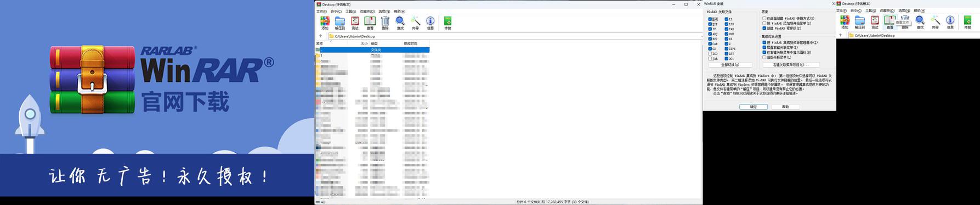The width and height of the screenshot is (980, 205).
Task: Enable the JAR file association checkbox
Action: point(710,59)
